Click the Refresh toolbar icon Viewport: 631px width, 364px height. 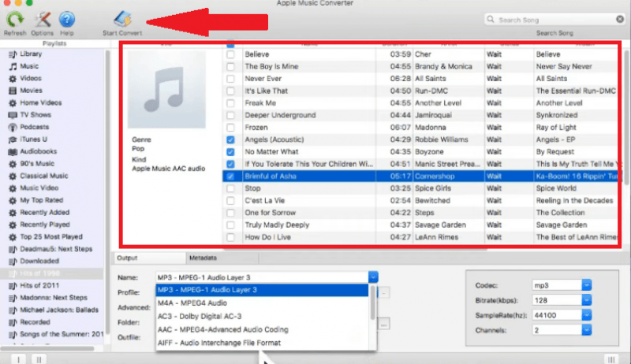coord(14,20)
